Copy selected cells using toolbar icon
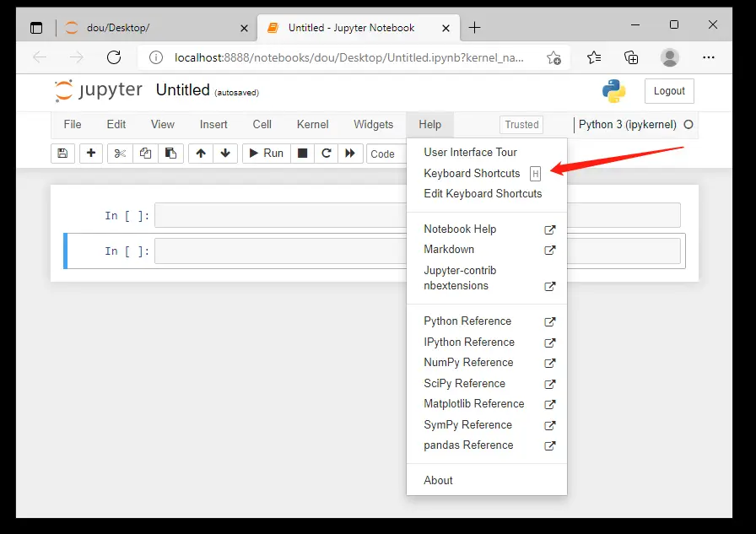Viewport: 756px width, 534px height. point(145,154)
